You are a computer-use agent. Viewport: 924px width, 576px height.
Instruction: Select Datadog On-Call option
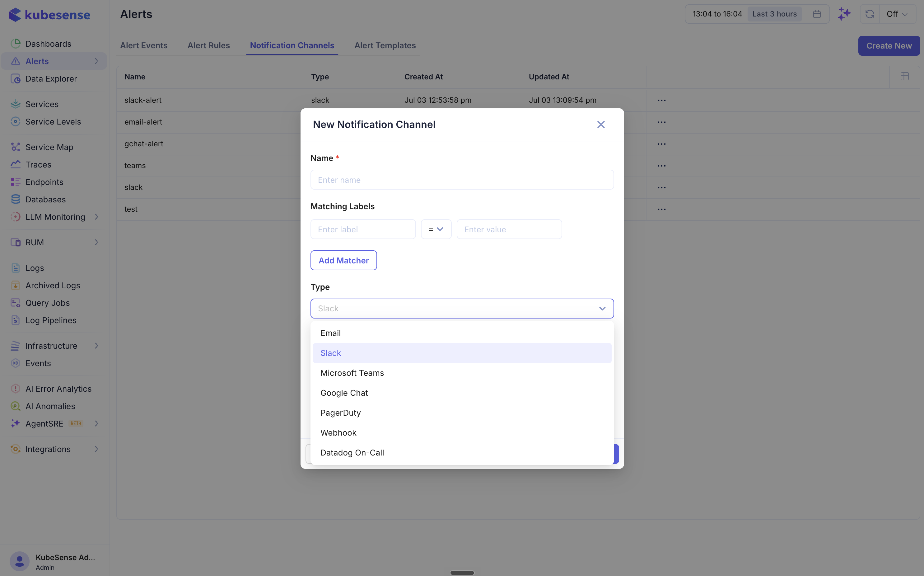462,453
